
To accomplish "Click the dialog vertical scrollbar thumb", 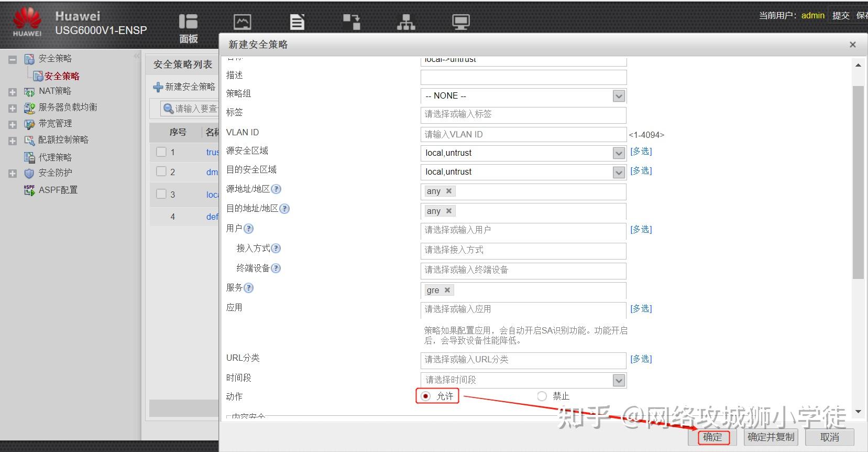I will [x=858, y=182].
